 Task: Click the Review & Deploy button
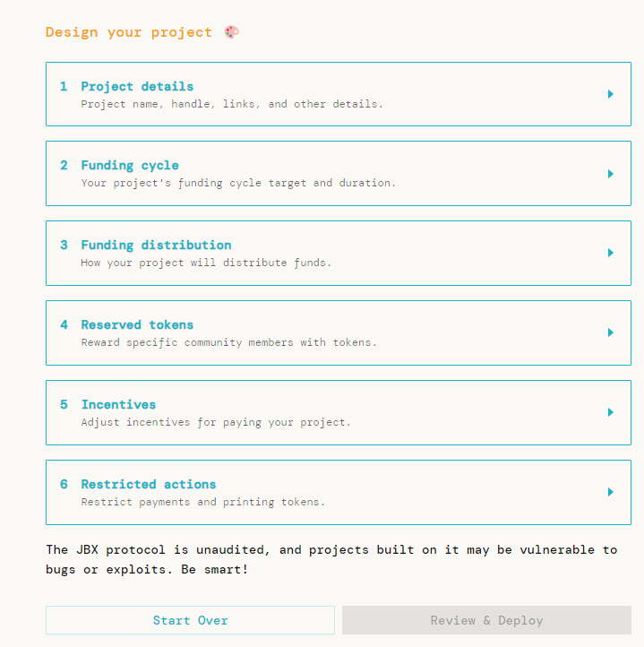tap(487, 620)
